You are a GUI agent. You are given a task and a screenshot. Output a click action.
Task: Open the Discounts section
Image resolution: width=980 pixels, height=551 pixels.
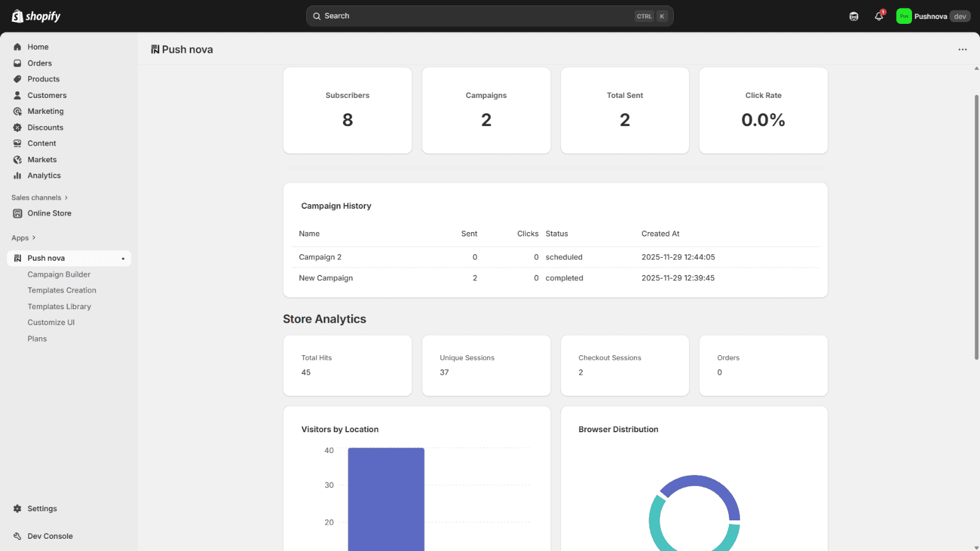(17, 127)
